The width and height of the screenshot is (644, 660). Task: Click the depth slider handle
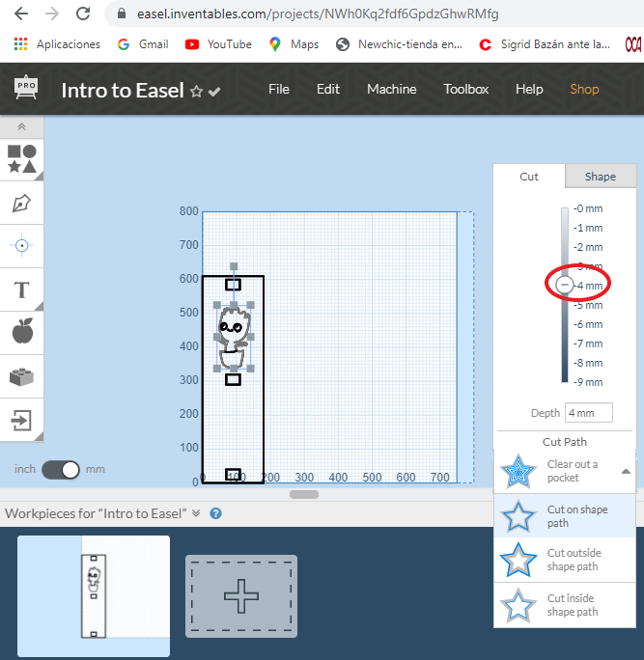pyautogui.click(x=565, y=285)
